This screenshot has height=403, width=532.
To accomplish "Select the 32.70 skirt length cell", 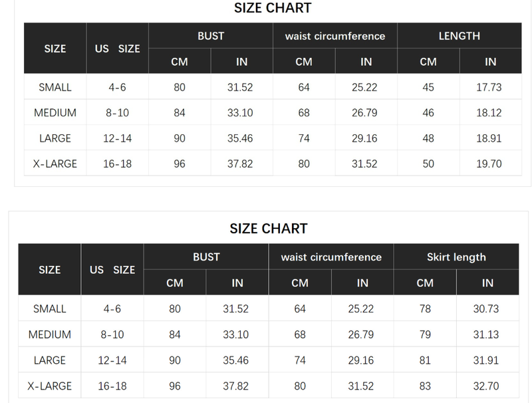I will pos(487,386).
